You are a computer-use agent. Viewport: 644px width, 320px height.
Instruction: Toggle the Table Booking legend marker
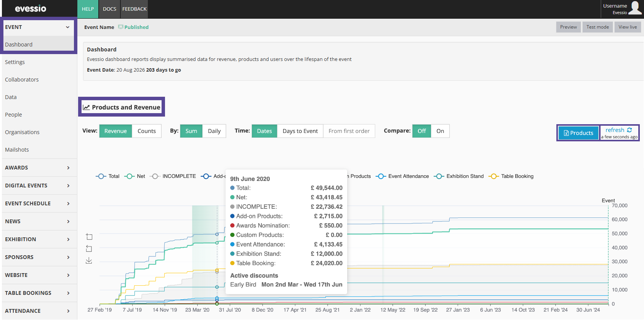coord(493,176)
